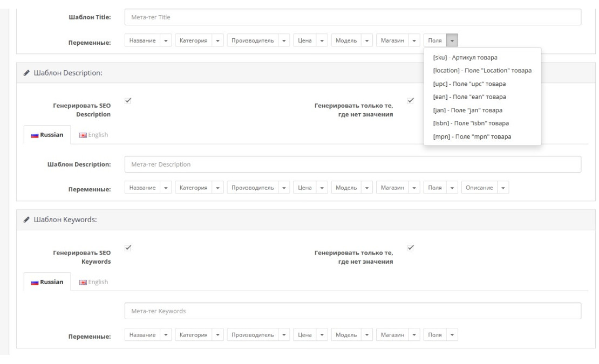Open Производитель dropdown arrow in Keywords variables

coord(284,335)
